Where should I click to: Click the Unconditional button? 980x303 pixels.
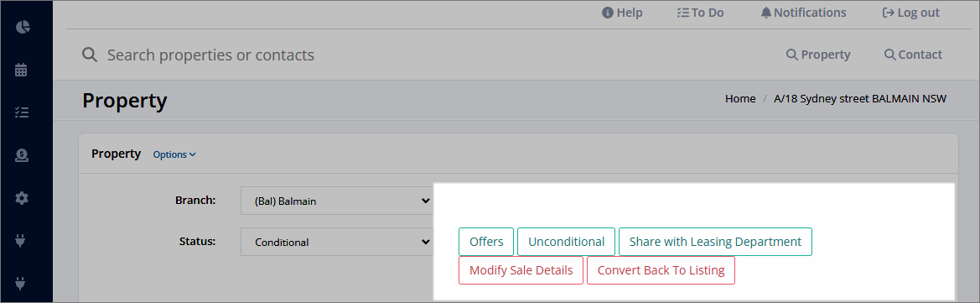566,242
